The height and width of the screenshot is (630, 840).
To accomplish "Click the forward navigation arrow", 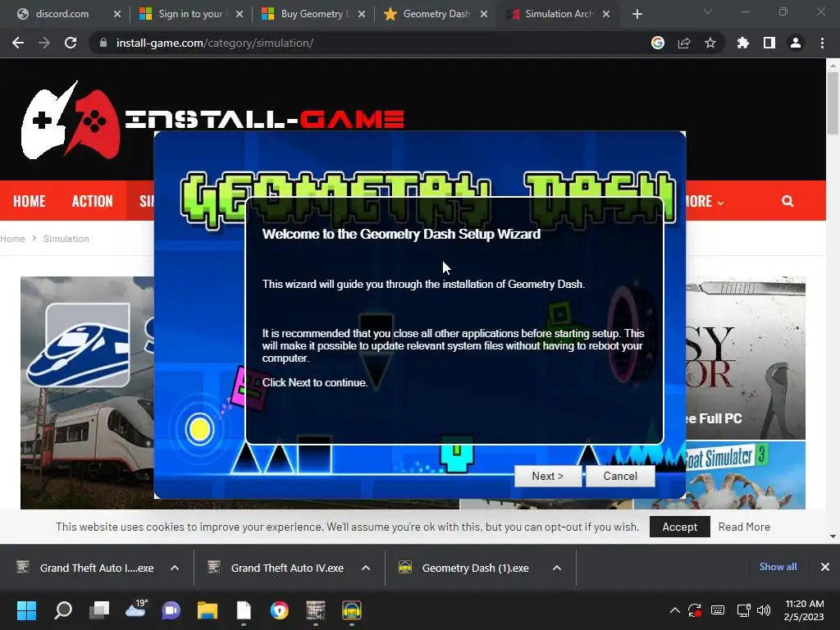I will [x=44, y=43].
